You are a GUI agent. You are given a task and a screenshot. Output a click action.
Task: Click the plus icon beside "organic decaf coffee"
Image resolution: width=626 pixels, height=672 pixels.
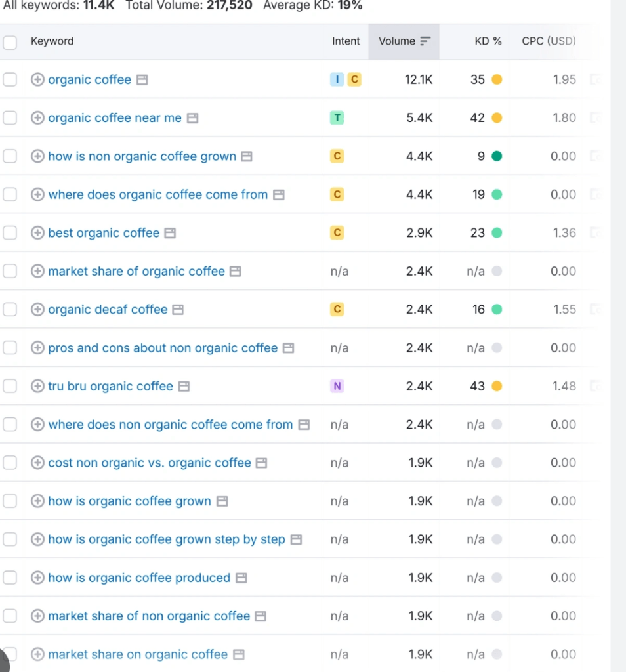(x=37, y=309)
